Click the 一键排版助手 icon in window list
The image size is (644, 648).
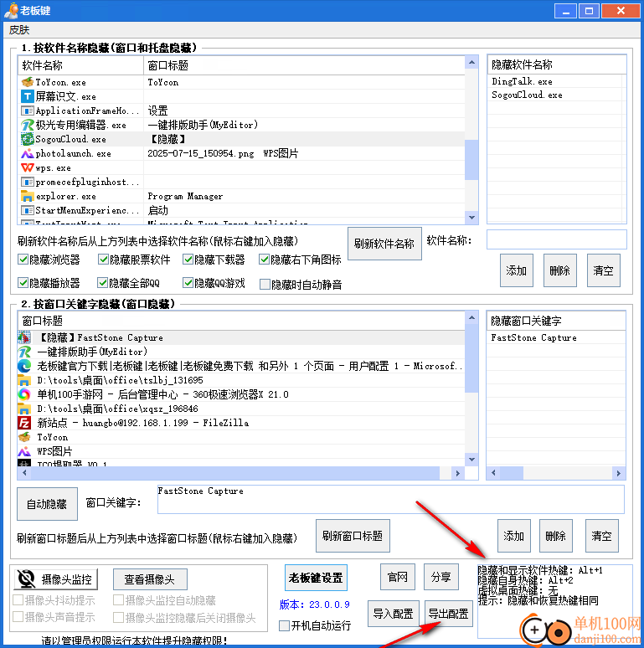24,352
